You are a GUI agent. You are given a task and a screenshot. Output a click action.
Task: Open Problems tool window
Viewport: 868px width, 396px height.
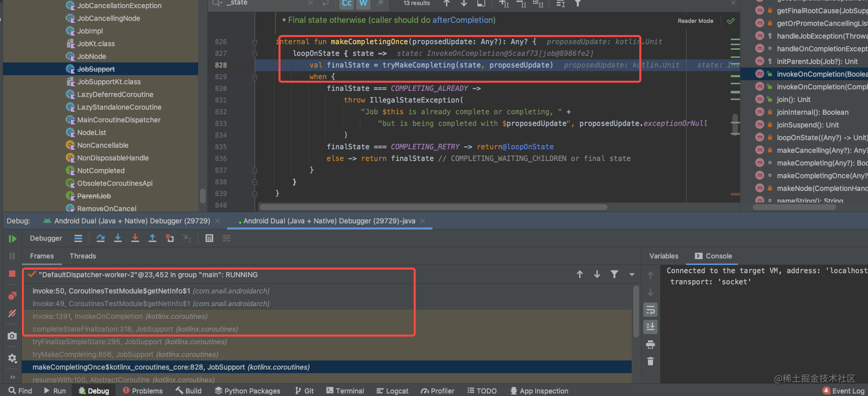point(143,390)
